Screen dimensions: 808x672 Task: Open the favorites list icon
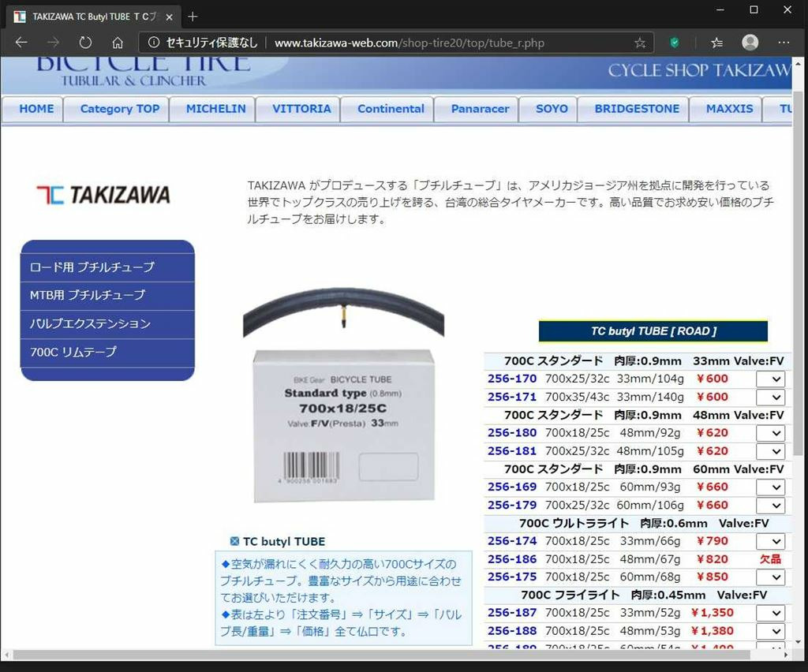pyautogui.click(x=716, y=43)
